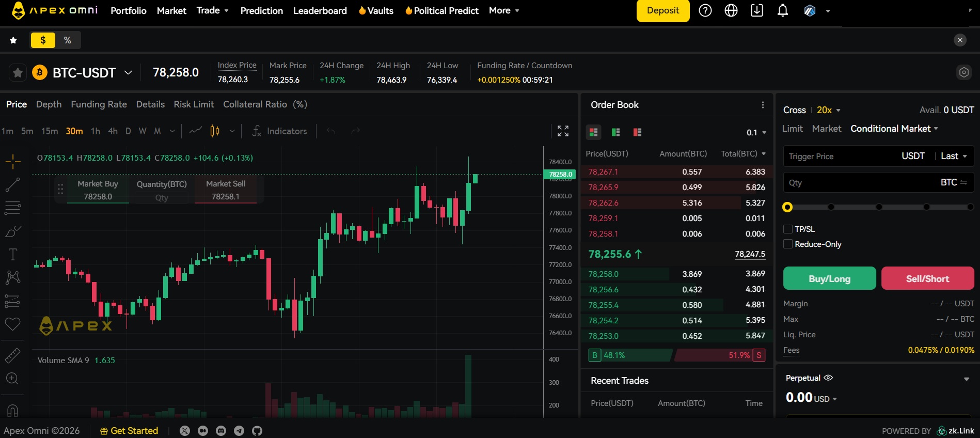
Task: Open the Leaderboard page
Action: (x=320, y=10)
